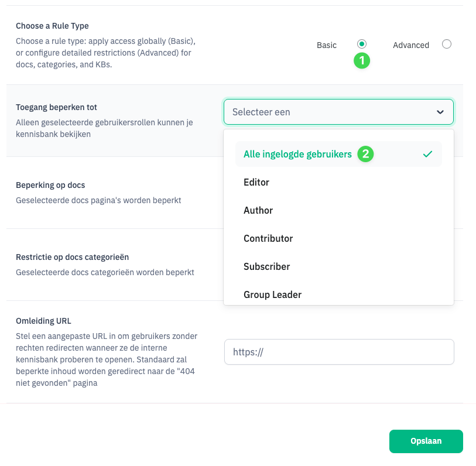Screen dimensions: 476x466
Task: Select the Basic rule type radio button
Action: coord(361,44)
